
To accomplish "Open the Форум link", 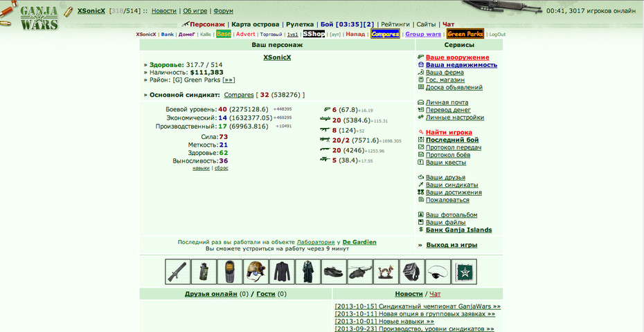I will (224, 11).
